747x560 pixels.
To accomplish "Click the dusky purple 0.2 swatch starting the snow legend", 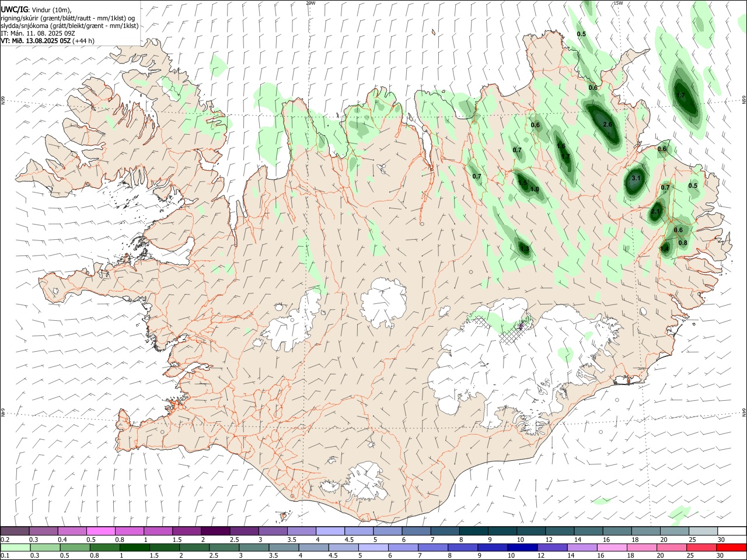I will point(15,531).
